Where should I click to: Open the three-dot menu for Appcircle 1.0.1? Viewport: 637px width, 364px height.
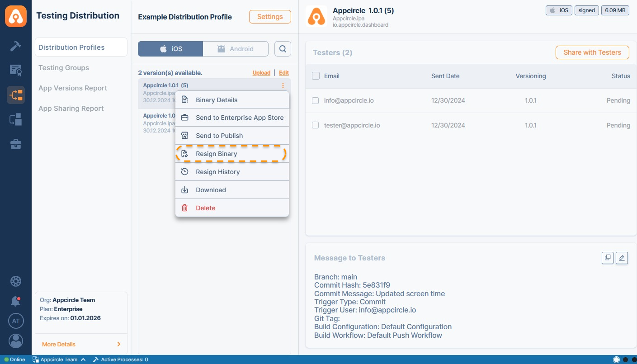click(283, 85)
